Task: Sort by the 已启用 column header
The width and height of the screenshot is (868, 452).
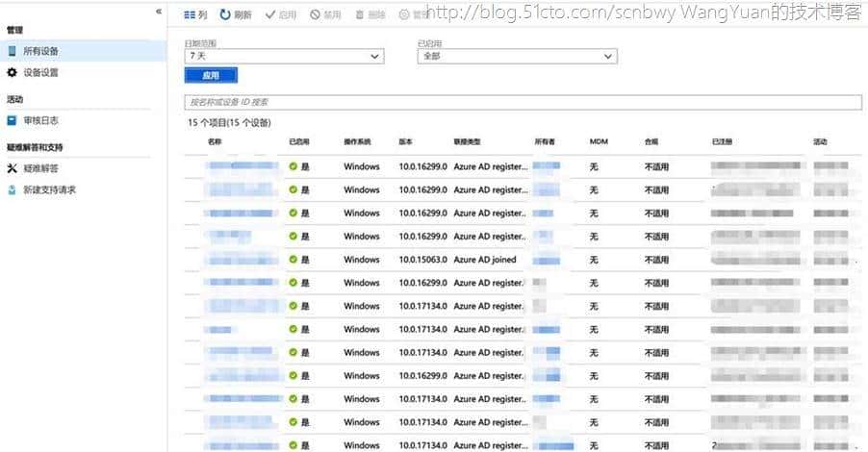Action: pyautogui.click(x=299, y=141)
